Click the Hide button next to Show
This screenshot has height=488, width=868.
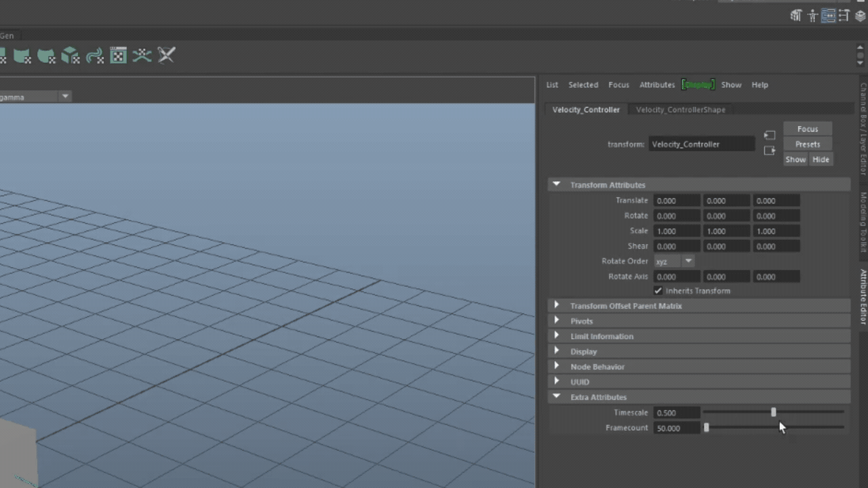pos(821,159)
